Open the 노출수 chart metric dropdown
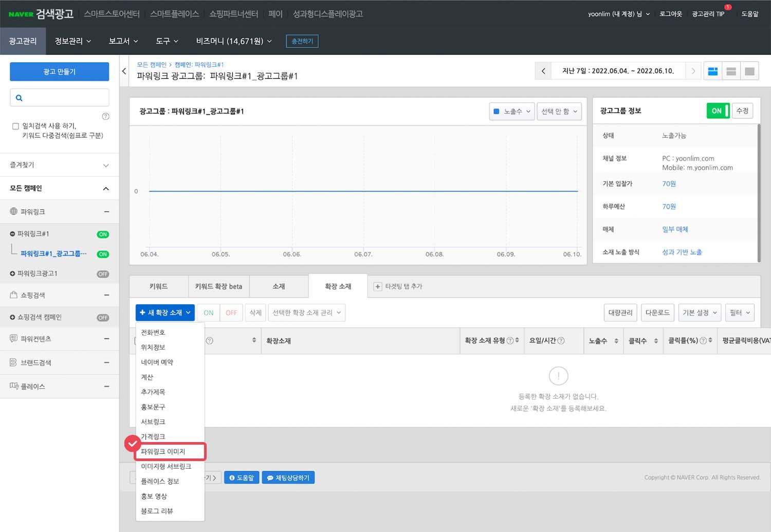 512,112
